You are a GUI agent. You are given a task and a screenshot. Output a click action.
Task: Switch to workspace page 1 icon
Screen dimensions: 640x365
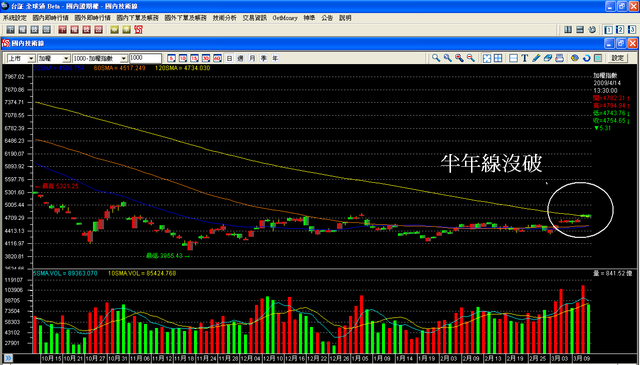[608, 29]
